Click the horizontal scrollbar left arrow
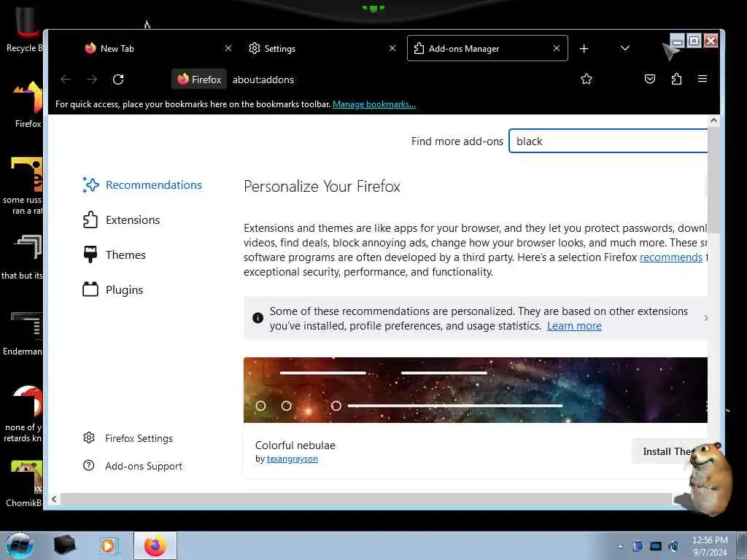Image resolution: width=747 pixels, height=560 pixels. [54, 499]
